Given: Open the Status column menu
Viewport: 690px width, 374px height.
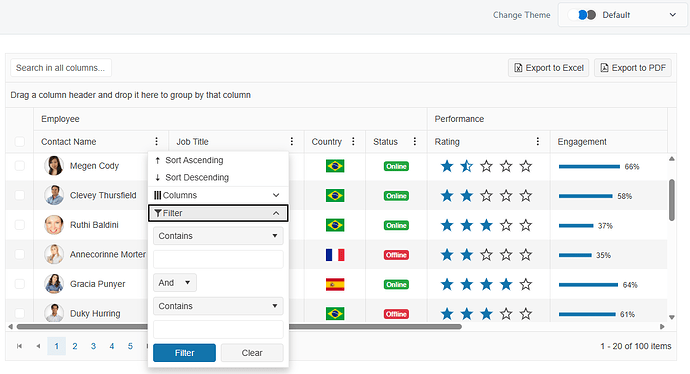Looking at the screenshot, I should coord(415,141).
